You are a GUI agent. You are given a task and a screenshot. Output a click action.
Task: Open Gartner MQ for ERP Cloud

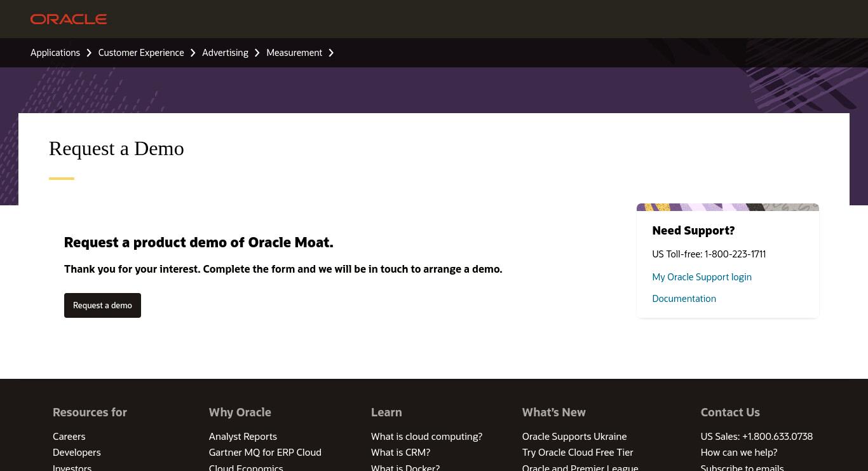pyautogui.click(x=265, y=453)
